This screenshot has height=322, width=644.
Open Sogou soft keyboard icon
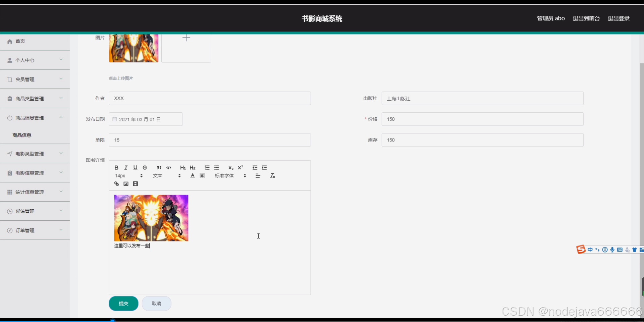click(620, 250)
